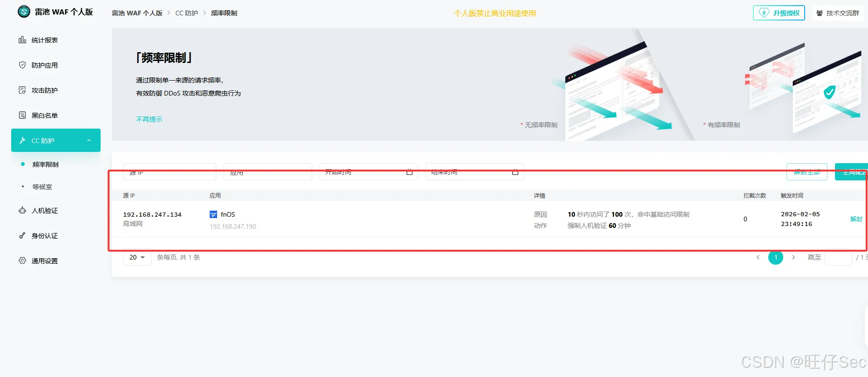Image resolution: width=868 pixels, height=377 pixels.
Task: Click the 触发时间 column header
Action: coord(792,196)
